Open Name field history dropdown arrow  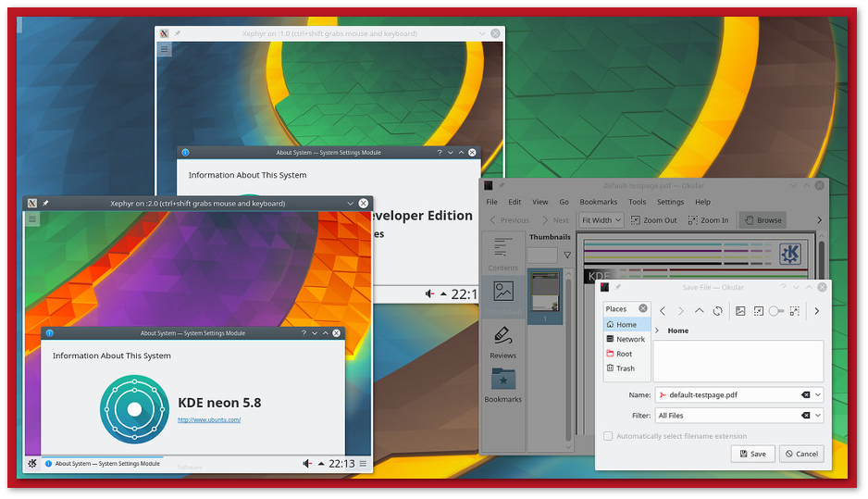(818, 395)
